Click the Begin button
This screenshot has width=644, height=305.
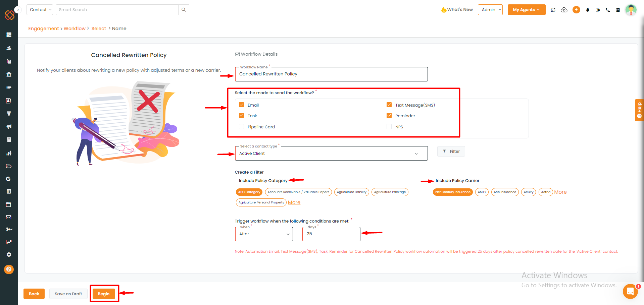(x=104, y=294)
